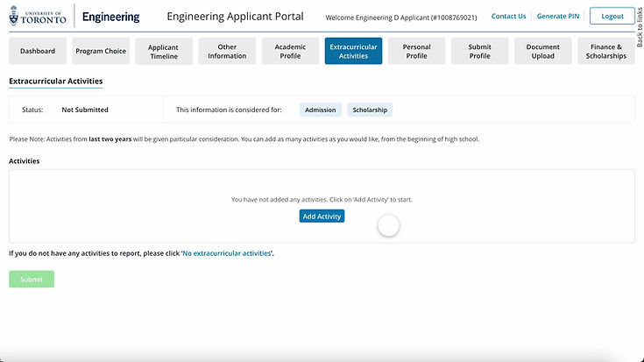
Task: Click the Scholarship tag
Action: [370, 110]
